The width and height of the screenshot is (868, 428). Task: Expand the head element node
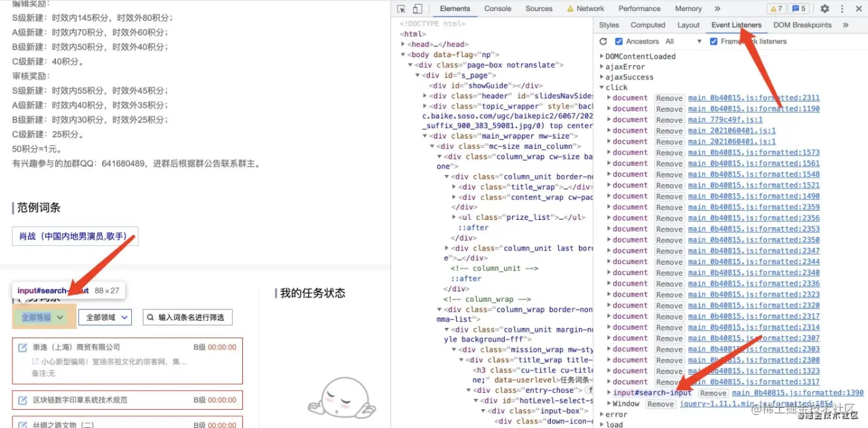[403, 44]
